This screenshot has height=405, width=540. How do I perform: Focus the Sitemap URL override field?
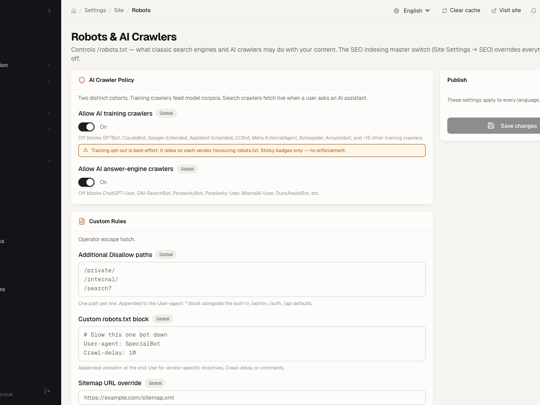point(252,397)
